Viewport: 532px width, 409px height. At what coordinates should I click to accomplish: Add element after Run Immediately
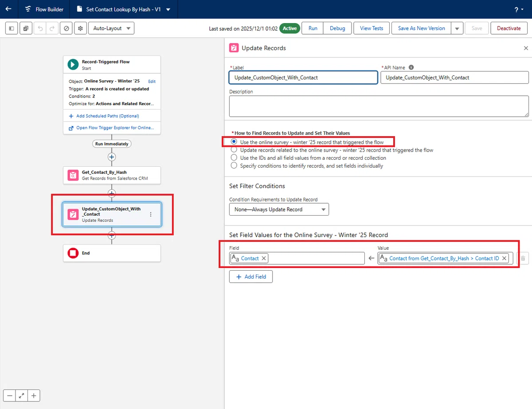(x=112, y=157)
